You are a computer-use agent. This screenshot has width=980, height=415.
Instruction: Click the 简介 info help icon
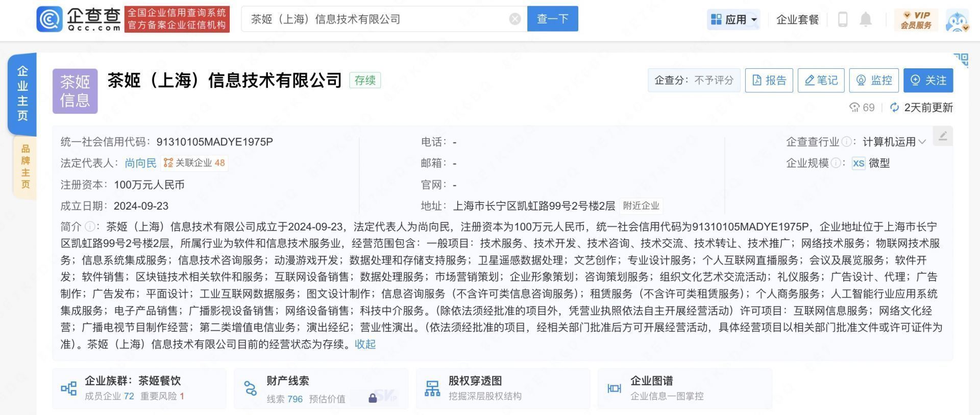click(90, 226)
